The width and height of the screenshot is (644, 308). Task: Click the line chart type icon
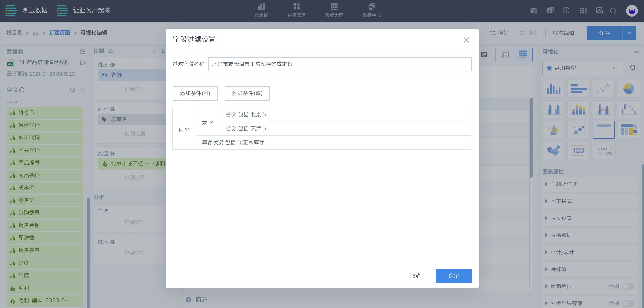[603, 89]
